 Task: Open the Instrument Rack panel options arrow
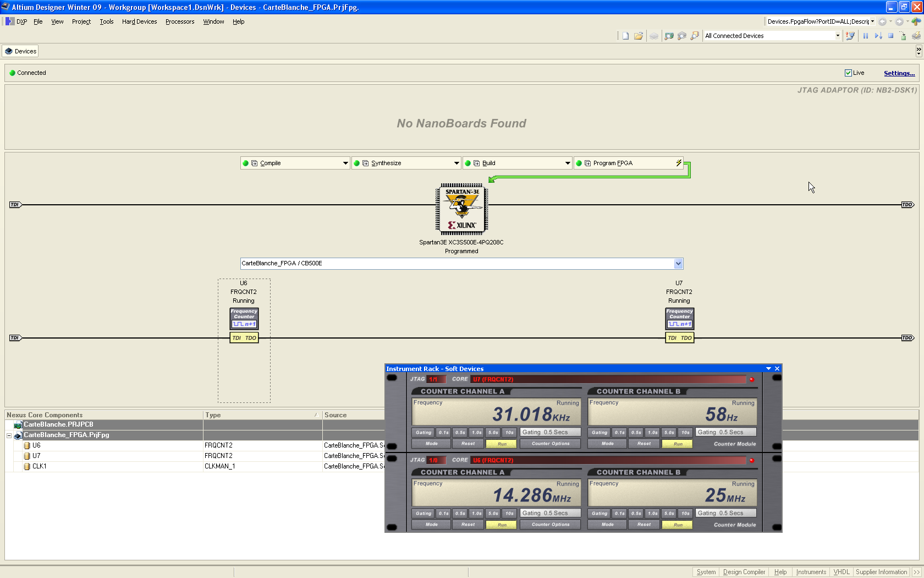pos(768,369)
